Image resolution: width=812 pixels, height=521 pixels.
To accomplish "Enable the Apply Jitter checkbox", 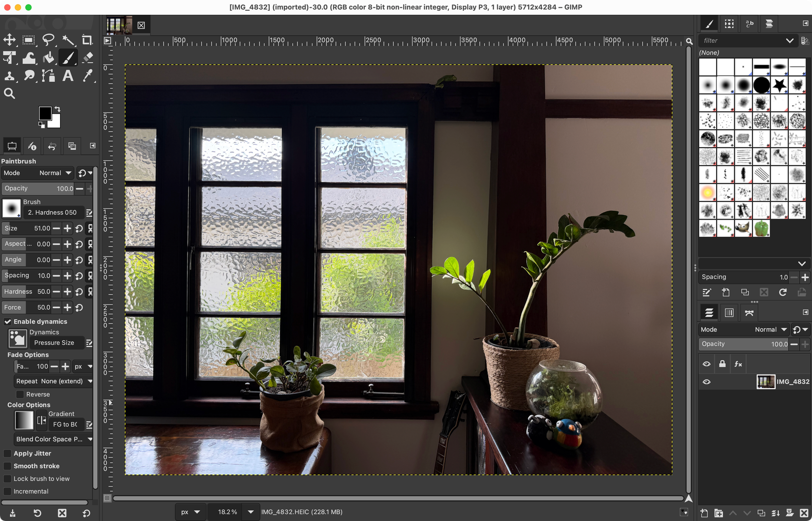I will coord(7,453).
